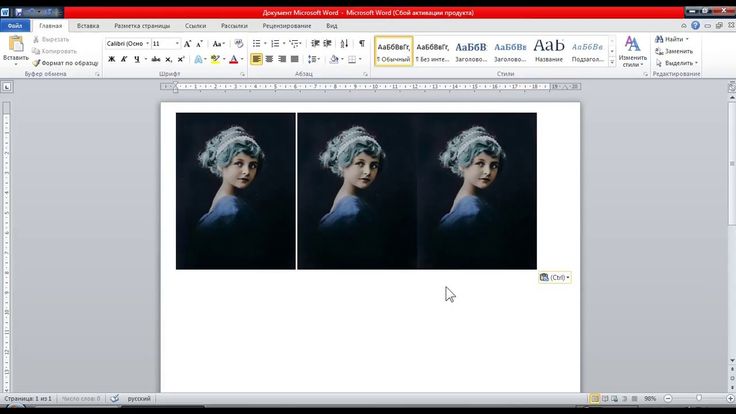This screenshot has height=414, width=736.
Task: Switch to the Разметка страницы tab
Action: pos(142,26)
